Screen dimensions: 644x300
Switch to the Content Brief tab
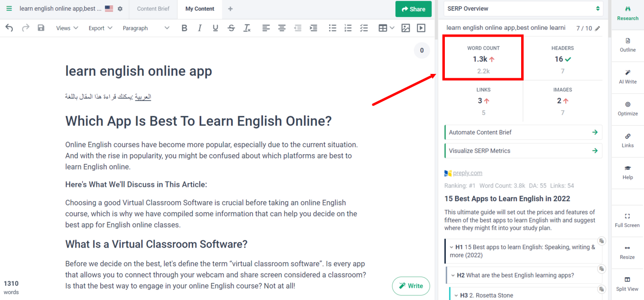153,8
